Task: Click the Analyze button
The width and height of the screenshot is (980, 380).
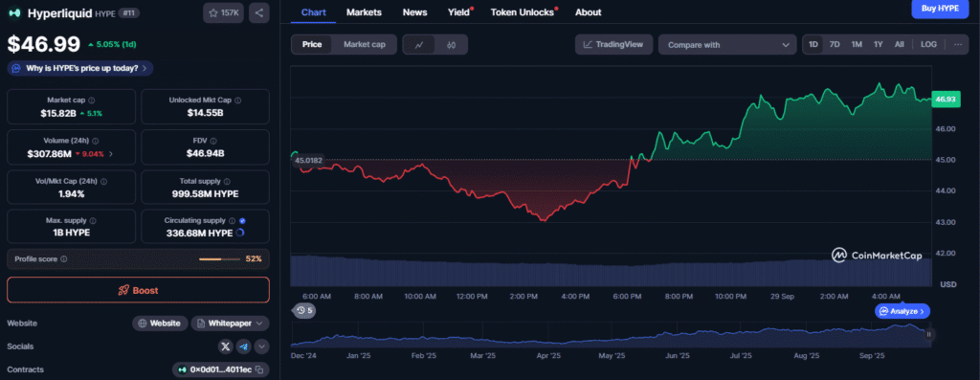Action: click(x=902, y=311)
